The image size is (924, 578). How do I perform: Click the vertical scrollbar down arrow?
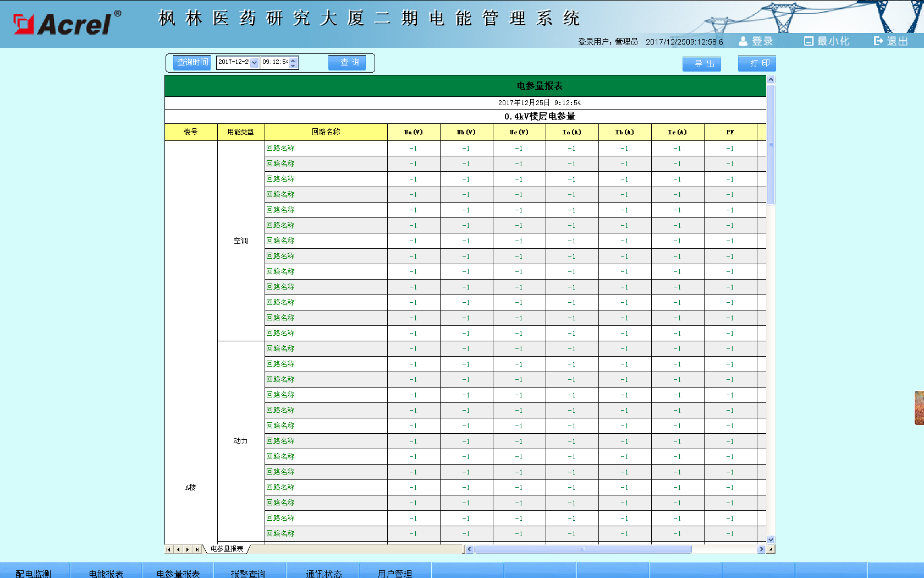771,539
